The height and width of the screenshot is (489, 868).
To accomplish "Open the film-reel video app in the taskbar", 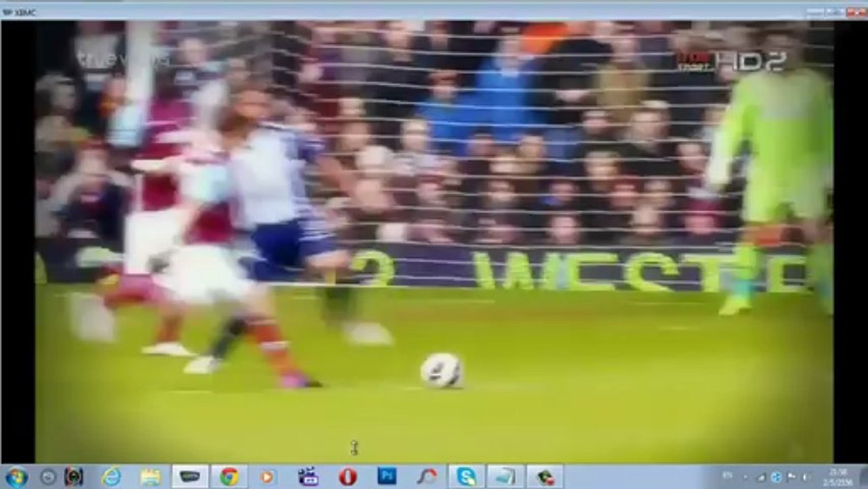I will click(x=308, y=477).
